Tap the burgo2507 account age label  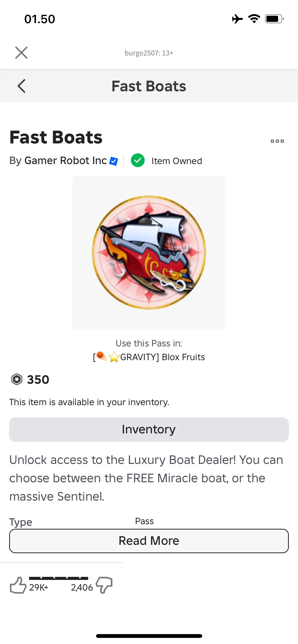(x=149, y=53)
